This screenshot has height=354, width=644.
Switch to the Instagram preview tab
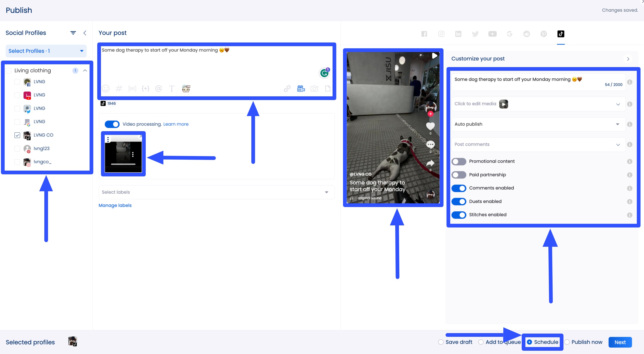441,34
